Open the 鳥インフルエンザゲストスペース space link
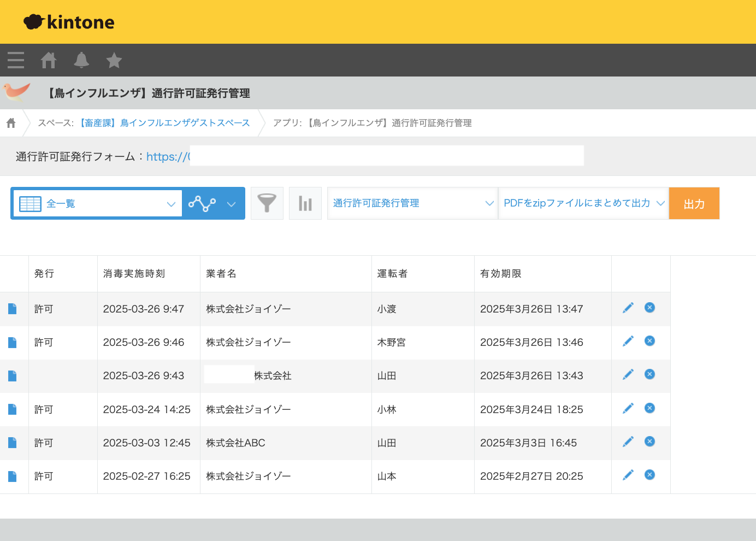The image size is (756, 541). coord(165,123)
